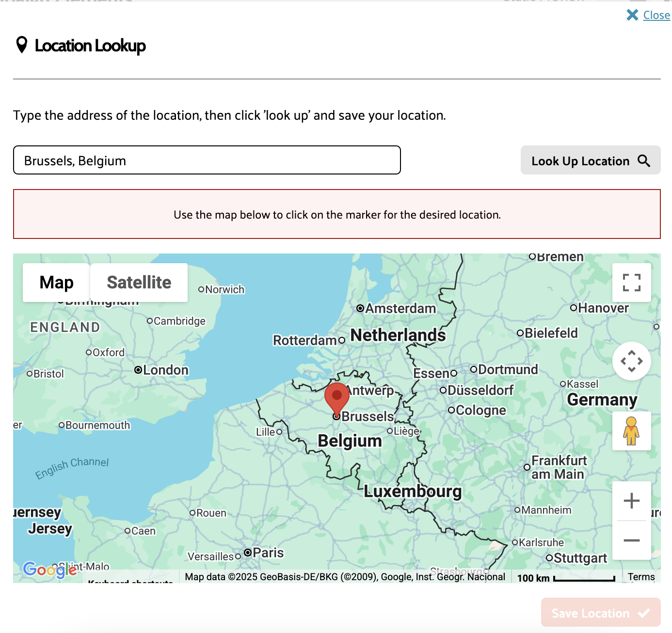Viewport: 672px width, 633px height.
Task: Select the Map view type
Action: tap(56, 283)
